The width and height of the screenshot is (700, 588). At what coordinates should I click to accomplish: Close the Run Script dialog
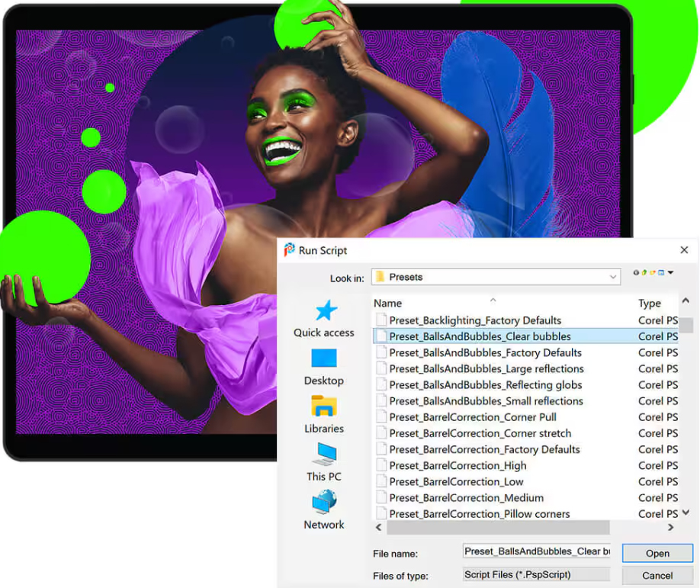(684, 250)
